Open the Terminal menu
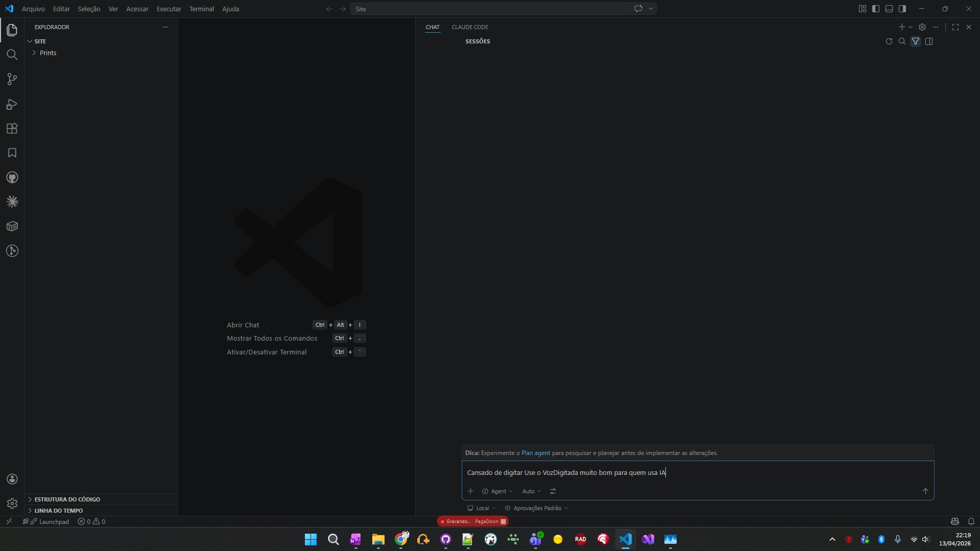This screenshot has width=980, height=551. [x=201, y=9]
